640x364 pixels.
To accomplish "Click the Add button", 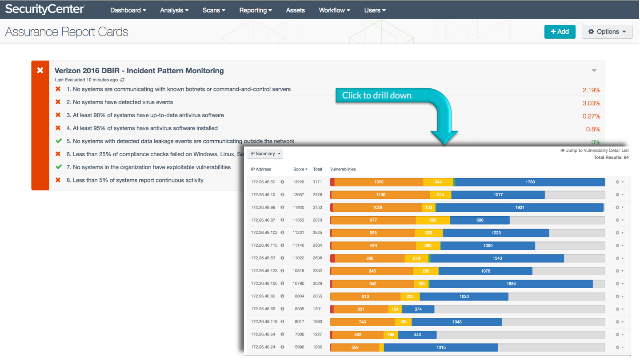I will (x=560, y=32).
